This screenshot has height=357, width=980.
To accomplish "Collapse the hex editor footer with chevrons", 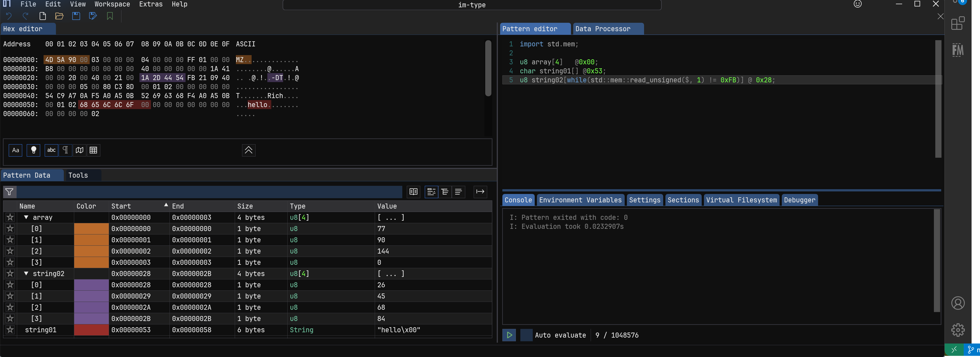I will pyautogui.click(x=249, y=150).
